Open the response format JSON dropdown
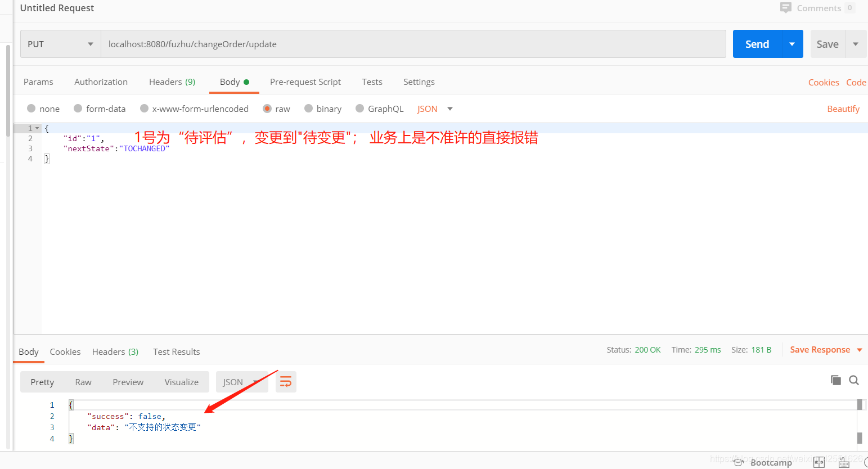The height and width of the screenshot is (469, 868). 242,382
